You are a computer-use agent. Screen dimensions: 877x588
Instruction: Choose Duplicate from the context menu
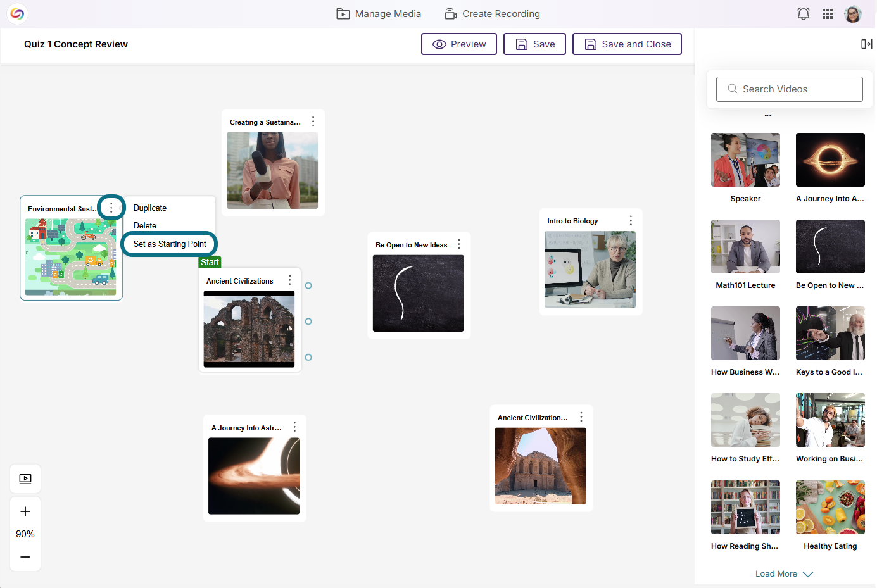point(150,208)
